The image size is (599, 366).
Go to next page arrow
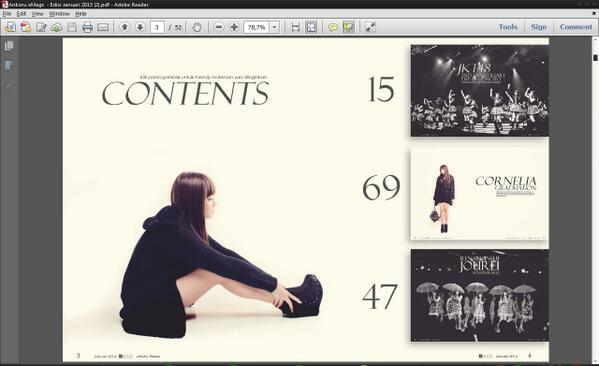point(140,27)
